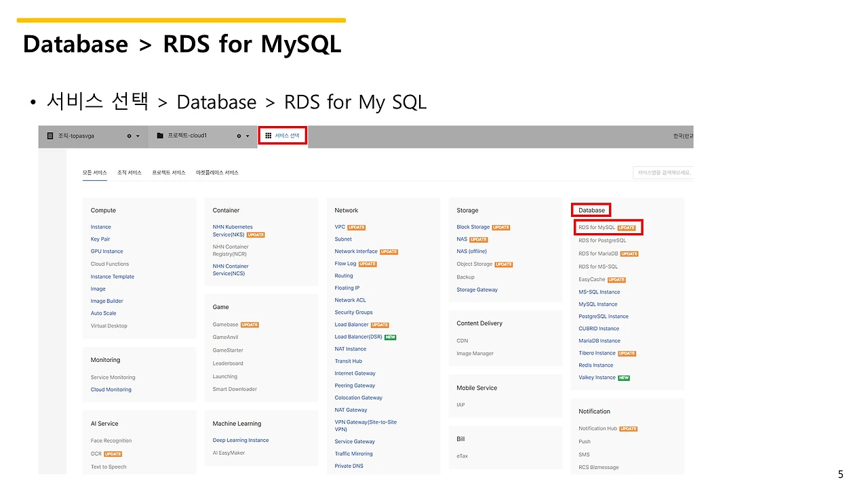Image resolution: width=868 pixels, height=488 pixels.
Task: Open the Redis Instance service
Action: pos(595,365)
